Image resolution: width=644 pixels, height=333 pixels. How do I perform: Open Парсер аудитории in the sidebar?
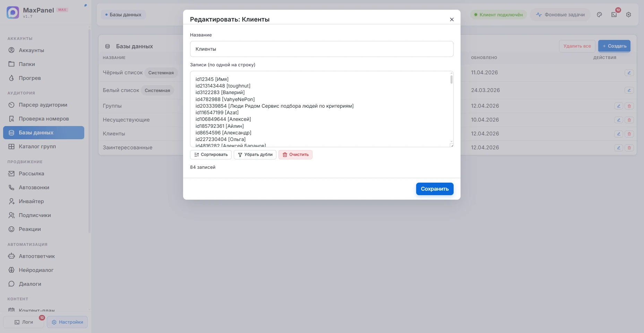[43, 105]
